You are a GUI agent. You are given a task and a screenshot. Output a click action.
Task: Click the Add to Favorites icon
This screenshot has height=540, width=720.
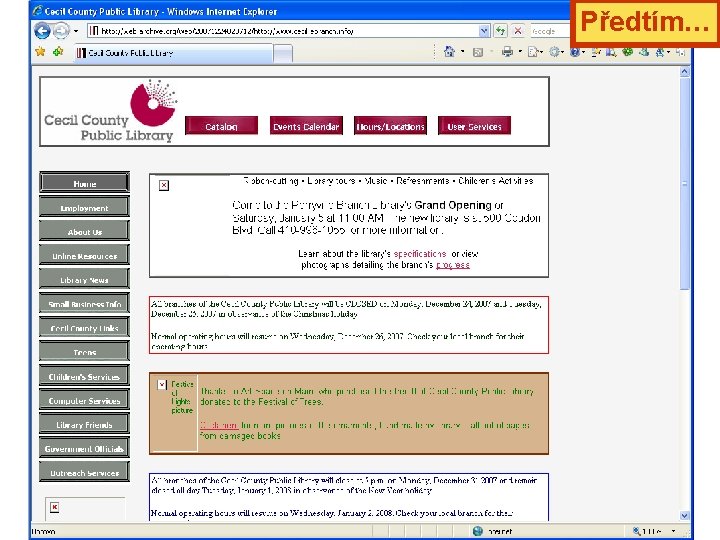coord(58,52)
